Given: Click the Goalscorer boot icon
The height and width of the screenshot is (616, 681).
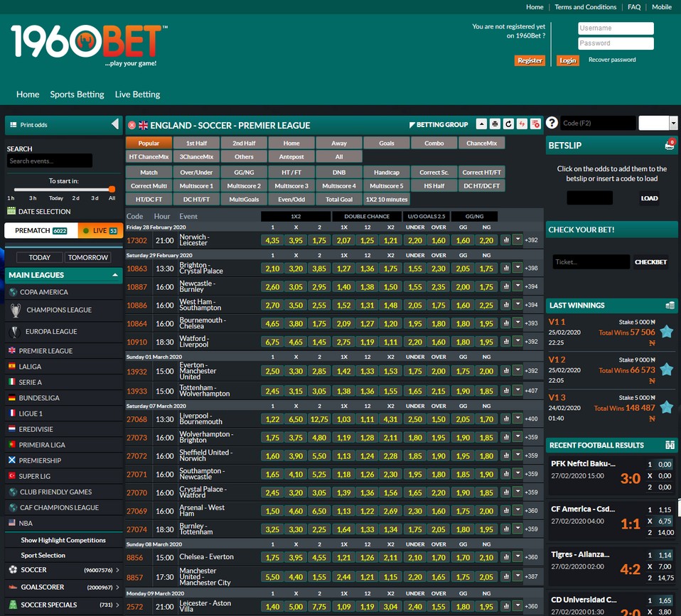Looking at the screenshot, I should pos(13,587).
